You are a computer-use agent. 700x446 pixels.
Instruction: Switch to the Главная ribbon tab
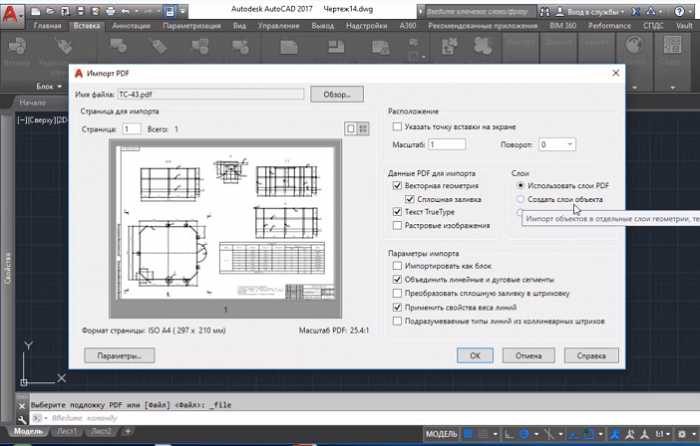pos(47,26)
